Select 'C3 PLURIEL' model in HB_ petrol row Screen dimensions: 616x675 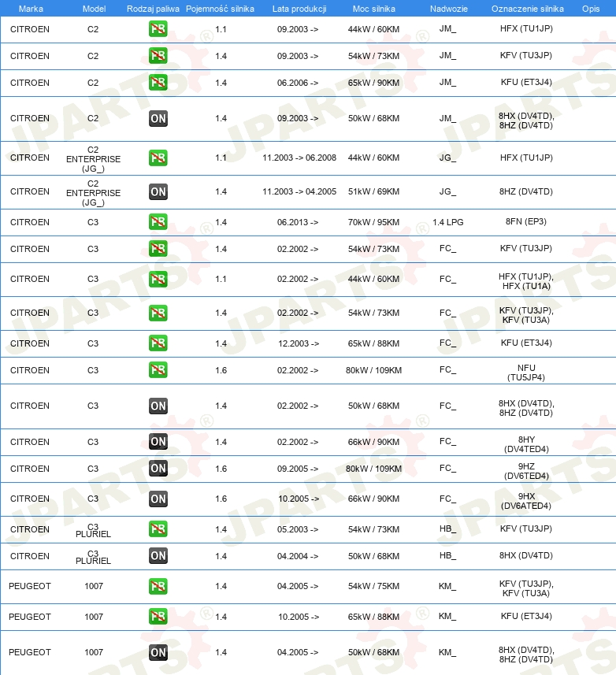(94, 530)
